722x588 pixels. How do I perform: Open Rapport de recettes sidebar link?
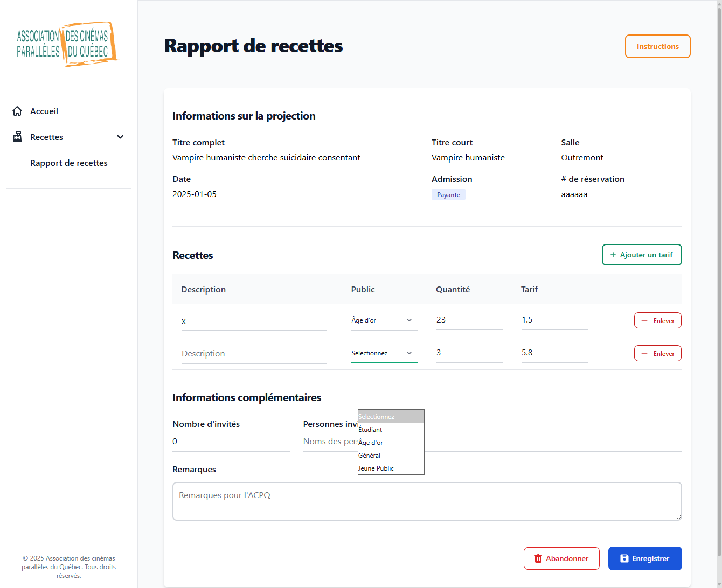pyautogui.click(x=68, y=163)
